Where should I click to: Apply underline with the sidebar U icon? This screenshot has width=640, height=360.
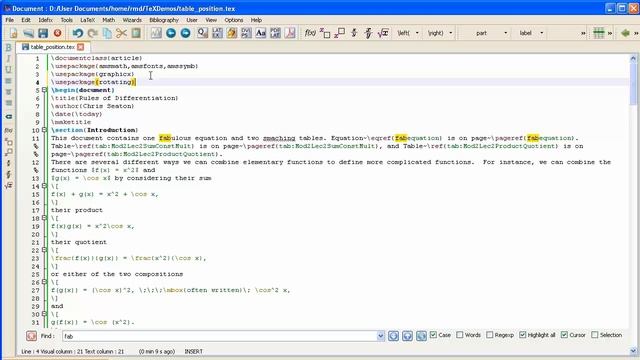click(8, 70)
